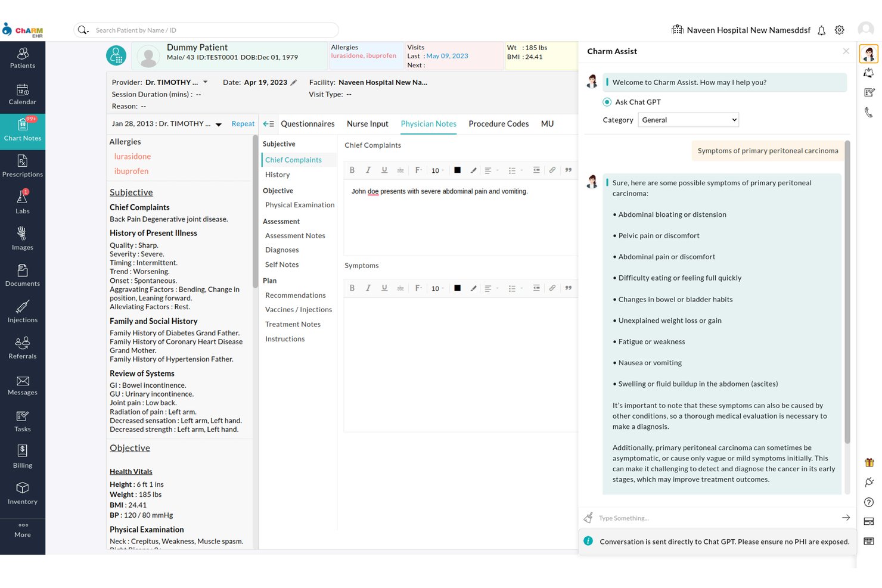882x588 pixels.
Task: Open font family dropdown in Chief Complaints toolbar
Action: pos(418,170)
